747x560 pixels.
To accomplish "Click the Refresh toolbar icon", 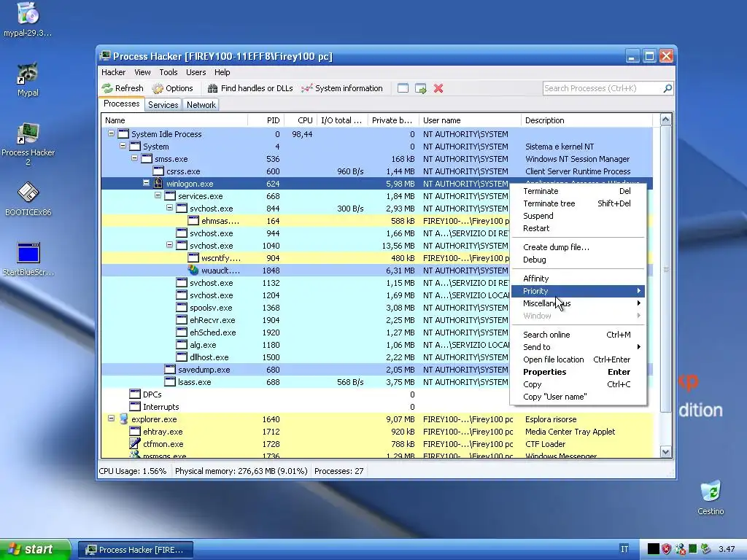I will 107,88.
